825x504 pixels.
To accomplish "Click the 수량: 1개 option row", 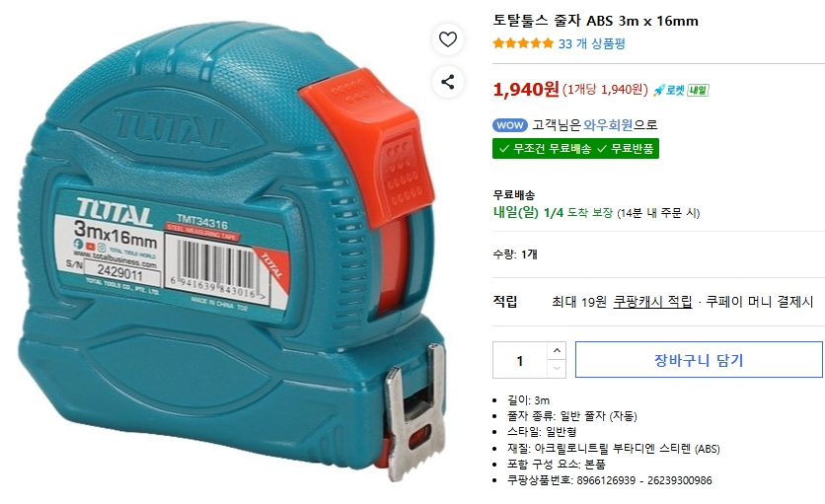I will [x=515, y=254].
